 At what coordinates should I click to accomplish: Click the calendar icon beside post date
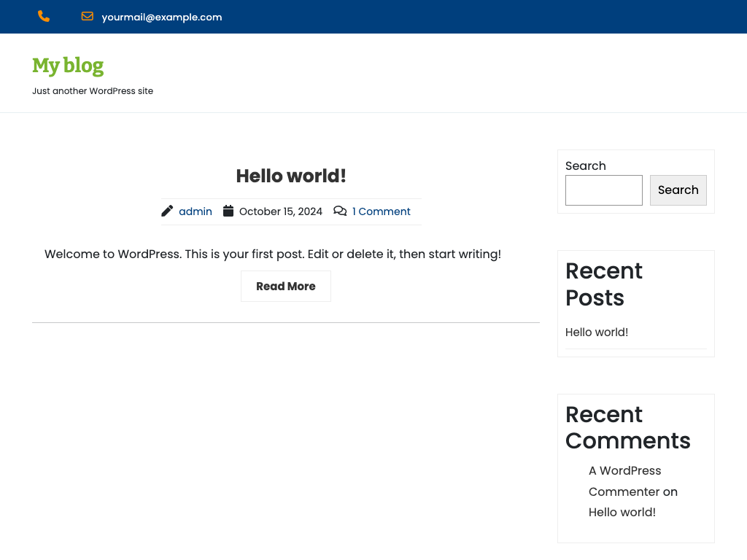(228, 211)
